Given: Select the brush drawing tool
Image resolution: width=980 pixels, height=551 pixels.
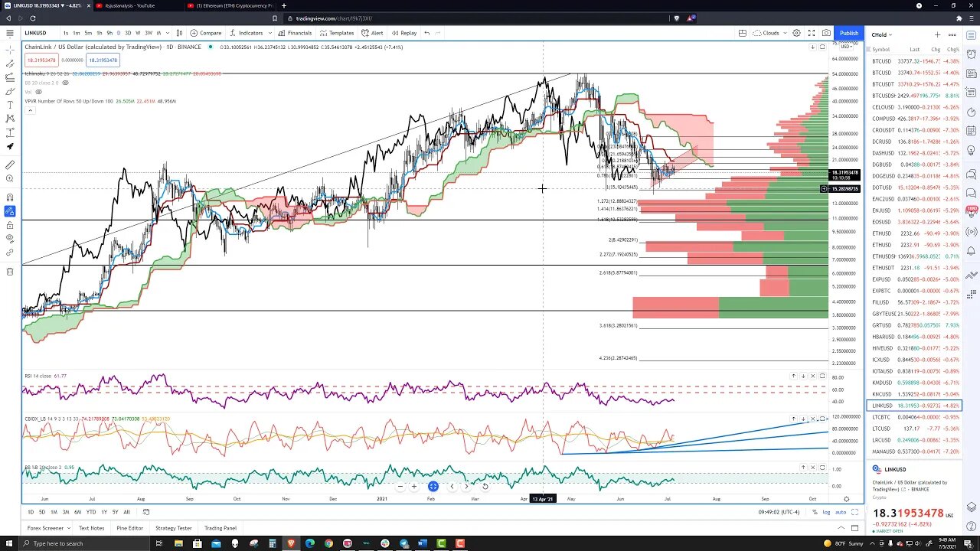Looking at the screenshot, I should 10,91.
